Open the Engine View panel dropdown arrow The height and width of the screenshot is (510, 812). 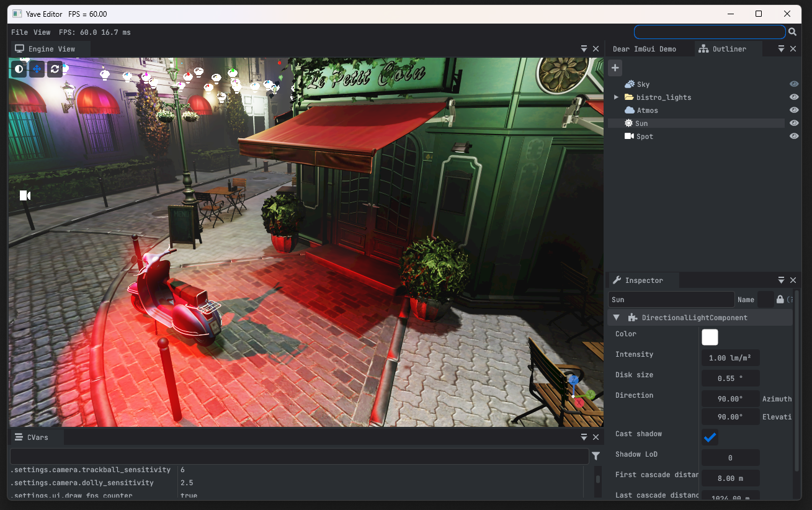tap(584, 49)
